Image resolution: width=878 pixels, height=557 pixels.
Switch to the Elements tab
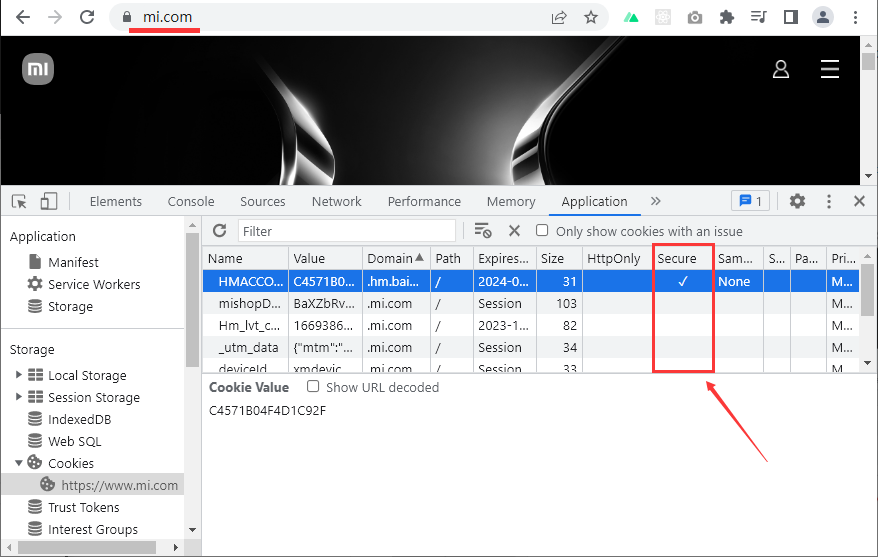[x=116, y=201]
